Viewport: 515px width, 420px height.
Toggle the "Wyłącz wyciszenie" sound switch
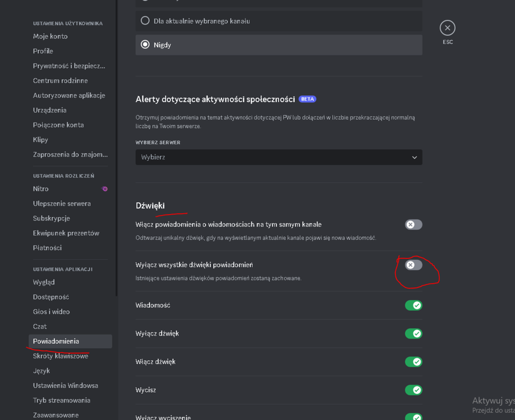(x=414, y=417)
